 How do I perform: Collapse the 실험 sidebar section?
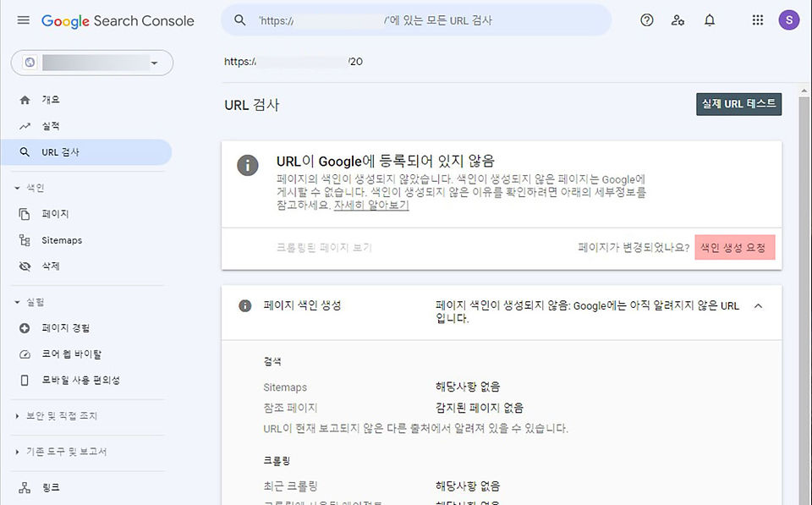tap(17, 302)
